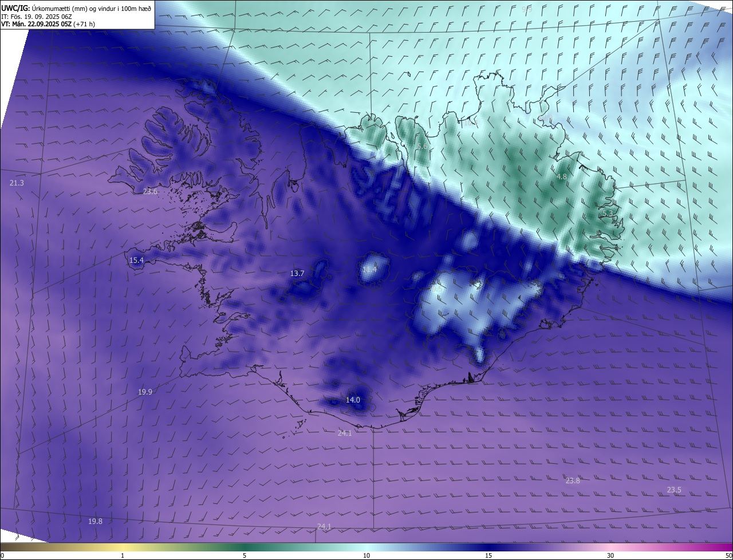This screenshot has width=733, height=560.
Task: Click the 15.4 value on Snæfellsnes peninsula
Action: [136, 260]
